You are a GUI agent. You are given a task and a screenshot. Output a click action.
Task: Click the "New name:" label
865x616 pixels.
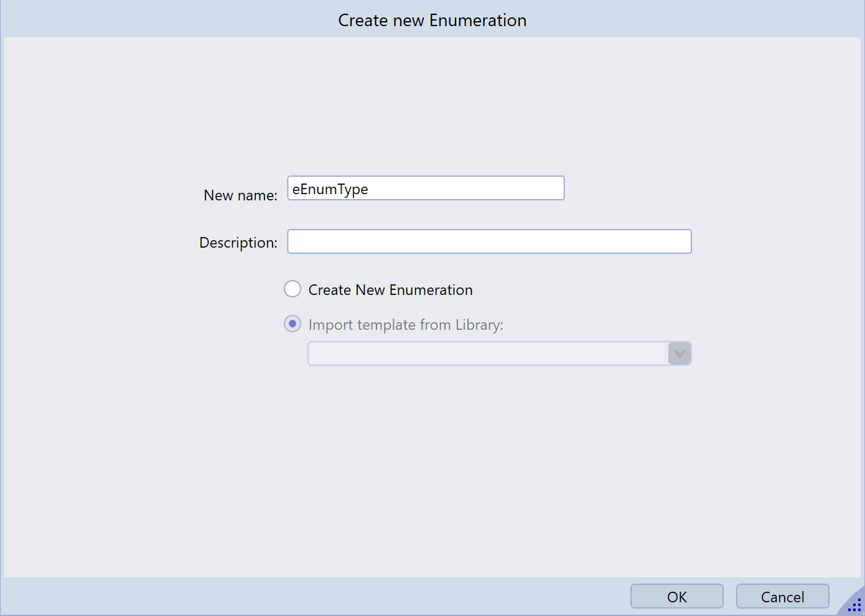click(x=240, y=195)
